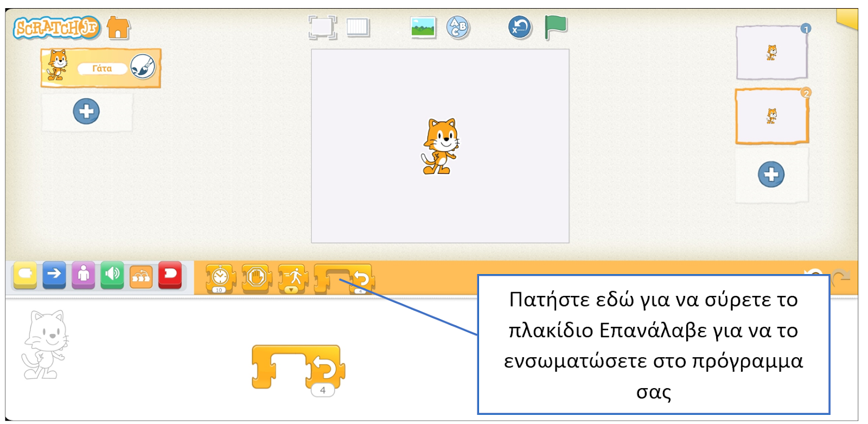Select page 2 thumbnail

[x=771, y=116]
